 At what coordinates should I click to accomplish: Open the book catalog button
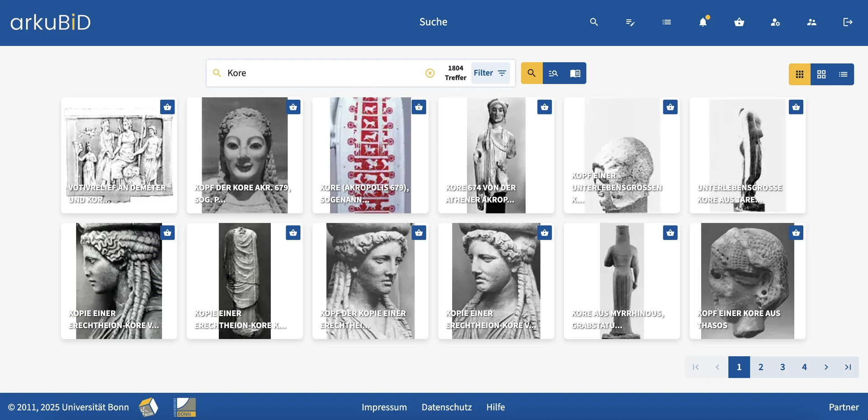[575, 73]
